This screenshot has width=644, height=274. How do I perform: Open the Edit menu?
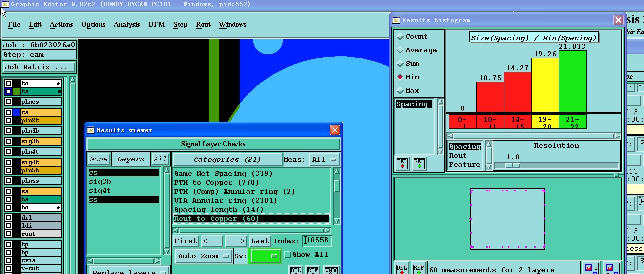[35, 25]
